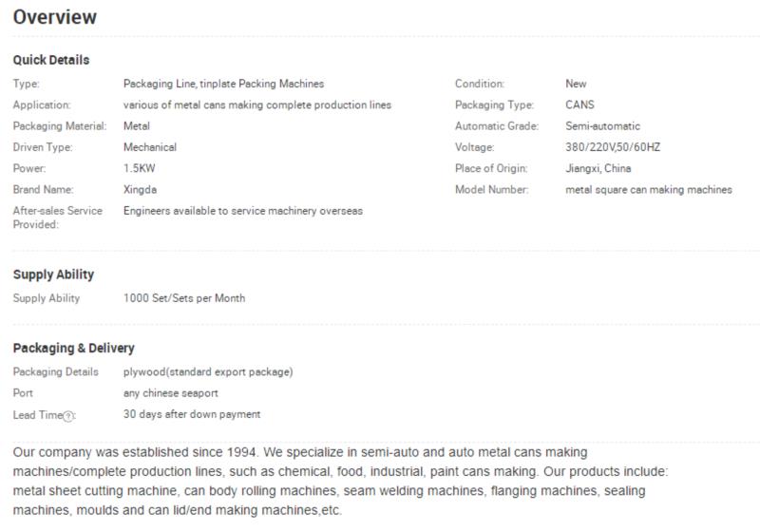The width and height of the screenshot is (760, 532).
Task: Select the Xingda brand name value
Action: click(140, 189)
